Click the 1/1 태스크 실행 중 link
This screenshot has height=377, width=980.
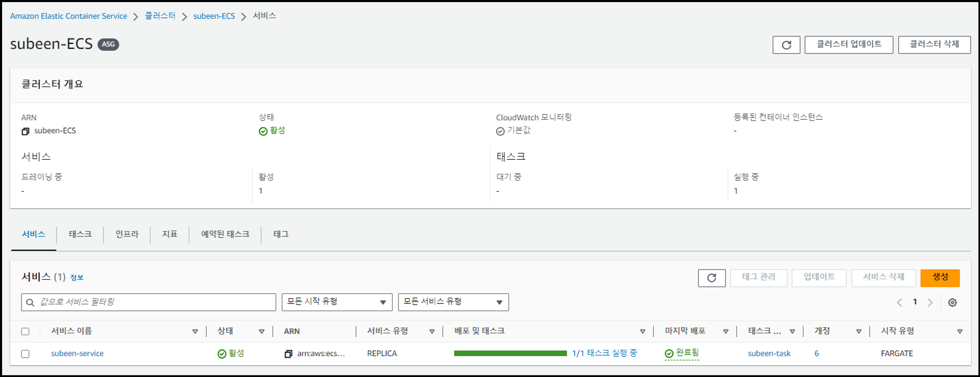coord(604,353)
